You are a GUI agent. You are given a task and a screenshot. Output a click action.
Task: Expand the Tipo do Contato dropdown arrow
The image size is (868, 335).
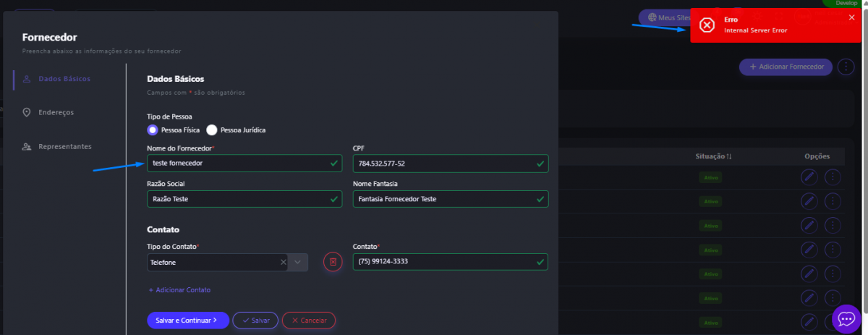click(x=298, y=262)
